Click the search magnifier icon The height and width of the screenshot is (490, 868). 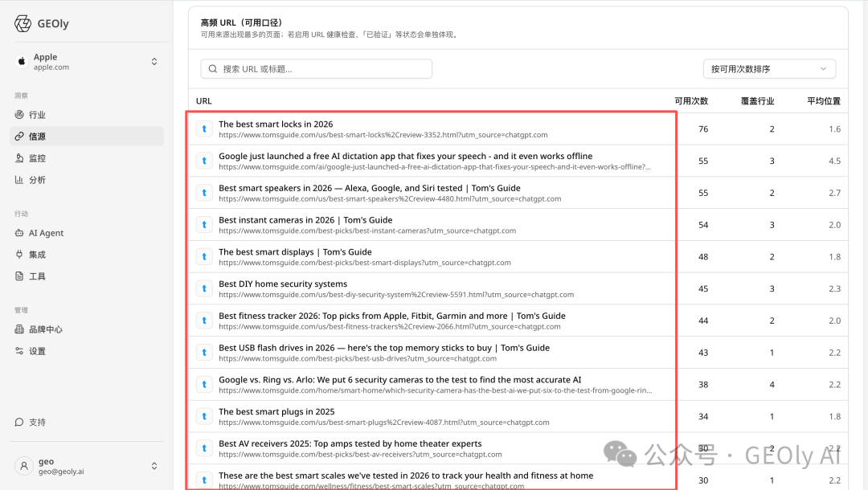tap(212, 69)
